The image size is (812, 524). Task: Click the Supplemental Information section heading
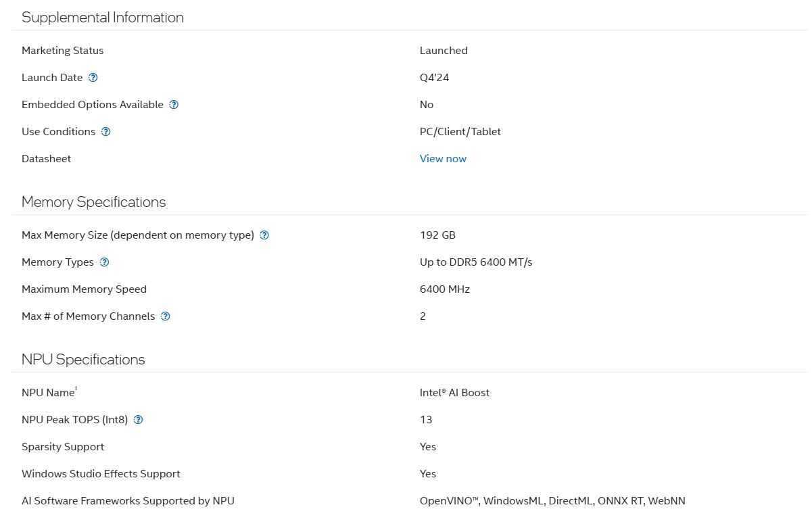tap(103, 18)
